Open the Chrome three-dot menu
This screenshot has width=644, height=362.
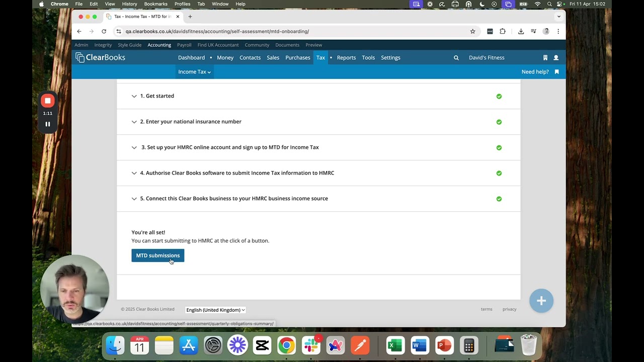point(558,31)
